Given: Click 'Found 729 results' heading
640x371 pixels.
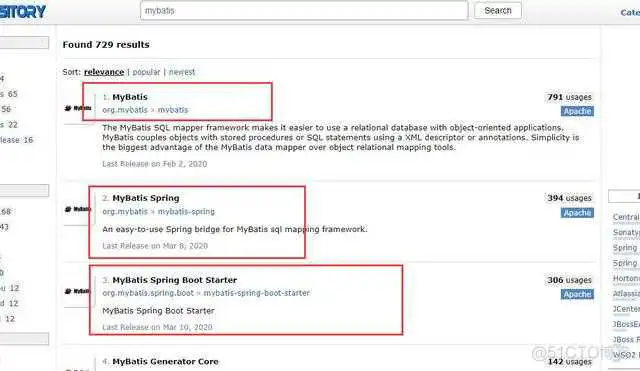Looking at the screenshot, I should tap(106, 45).
